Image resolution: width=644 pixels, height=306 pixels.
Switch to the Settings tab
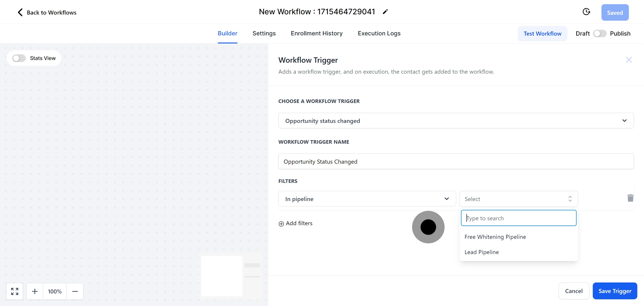[x=264, y=33]
